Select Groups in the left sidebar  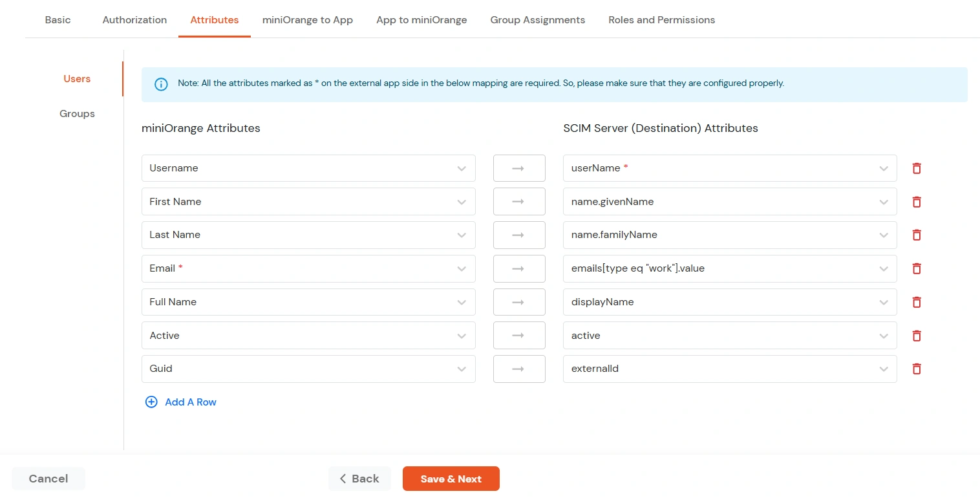tap(77, 113)
